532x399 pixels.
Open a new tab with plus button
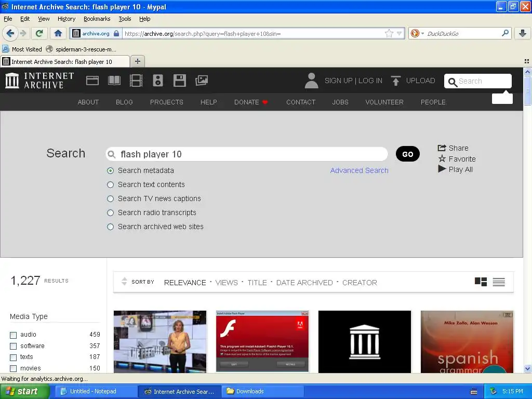[x=137, y=61]
